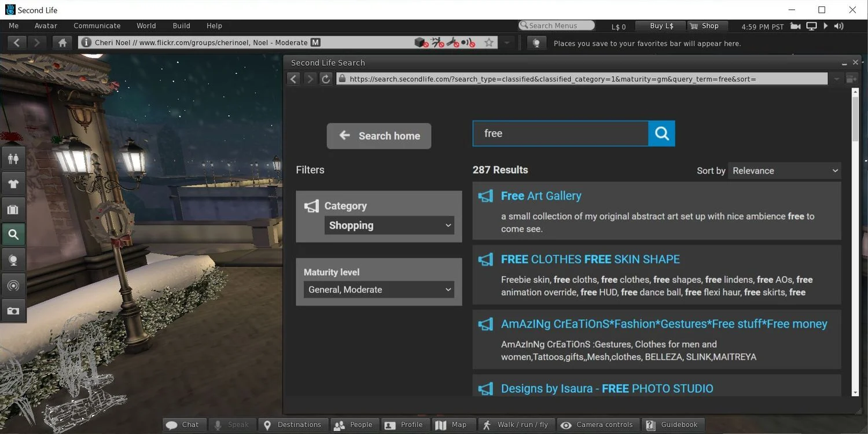Screen dimensions: 868x434
Task: Click the no-voice icon in location bar
Action: pyautogui.click(x=469, y=43)
